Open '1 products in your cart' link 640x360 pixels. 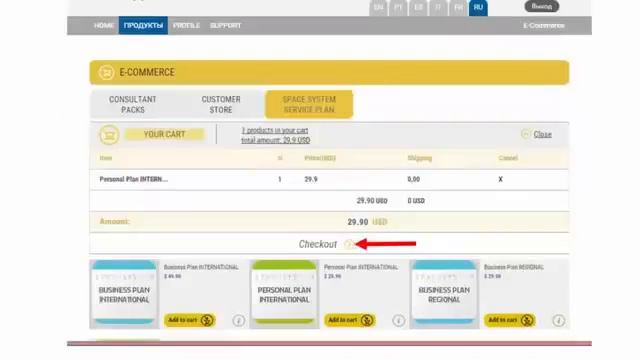pyautogui.click(x=275, y=130)
